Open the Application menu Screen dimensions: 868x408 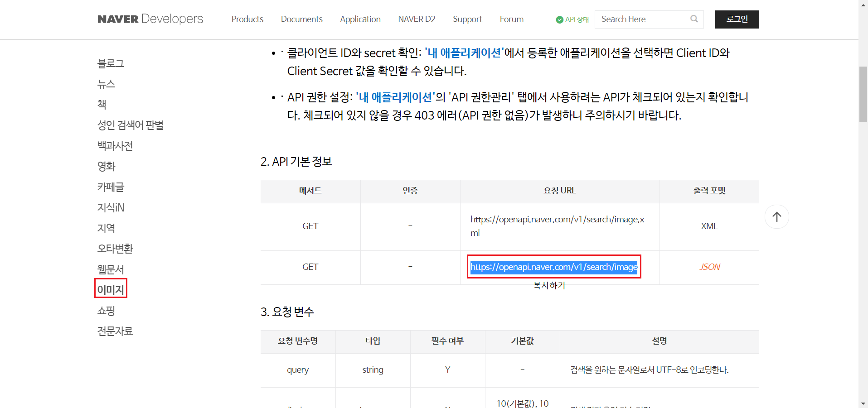pyautogui.click(x=360, y=19)
